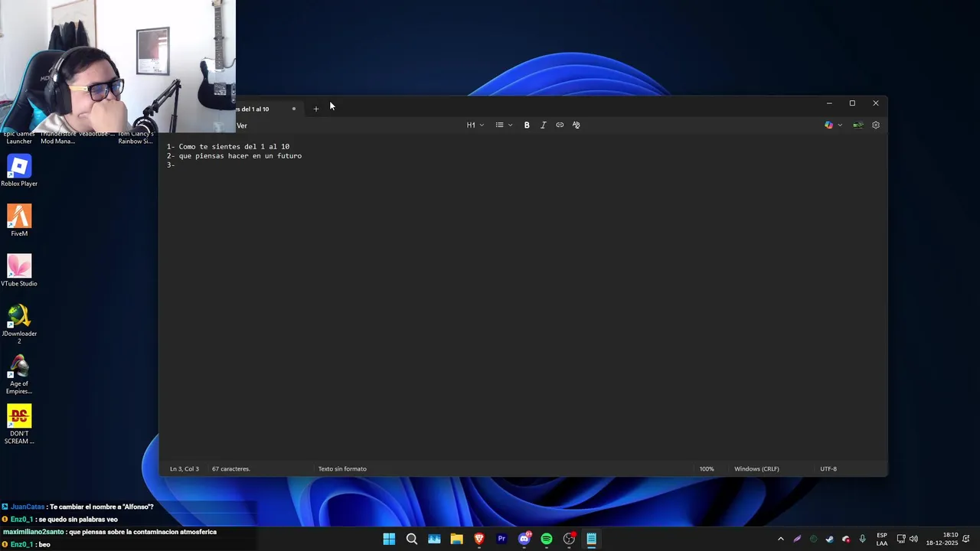Open the list style dropdown
980x551 pixels.
[x=503, y=125]
